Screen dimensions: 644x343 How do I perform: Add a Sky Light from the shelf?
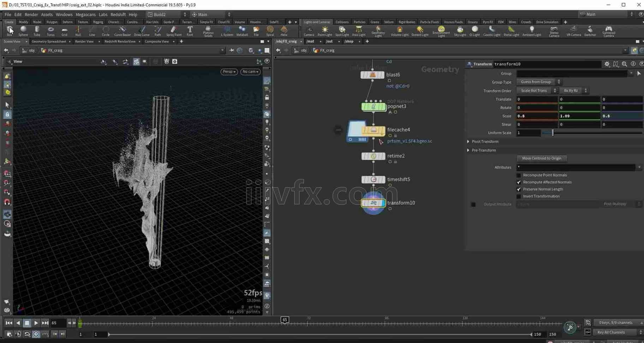460,31
